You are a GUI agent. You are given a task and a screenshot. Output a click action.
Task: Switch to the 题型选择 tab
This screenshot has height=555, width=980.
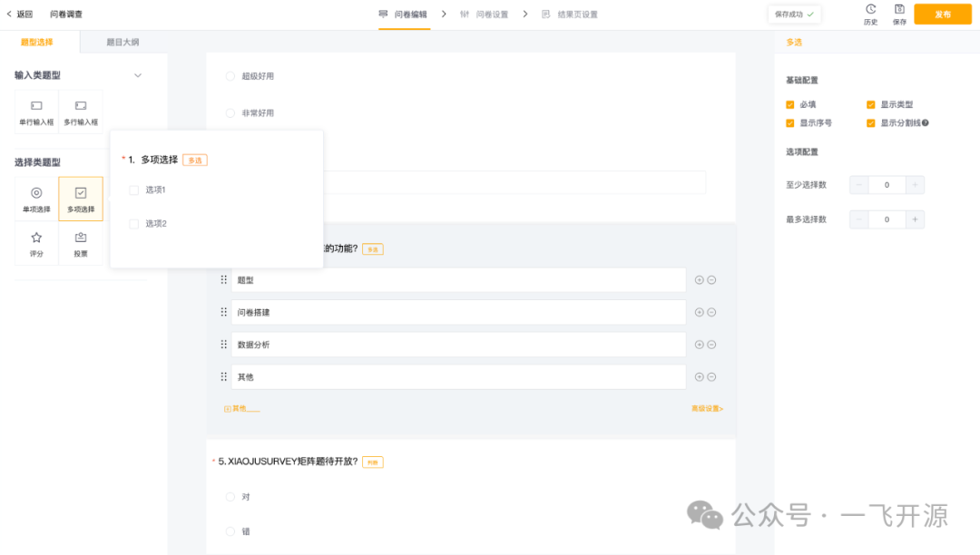coord(37,42)
